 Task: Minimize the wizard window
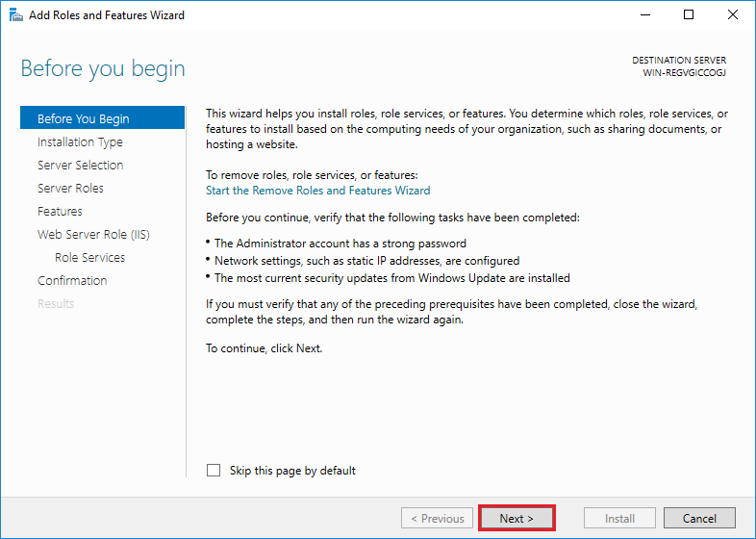point(644,15)
